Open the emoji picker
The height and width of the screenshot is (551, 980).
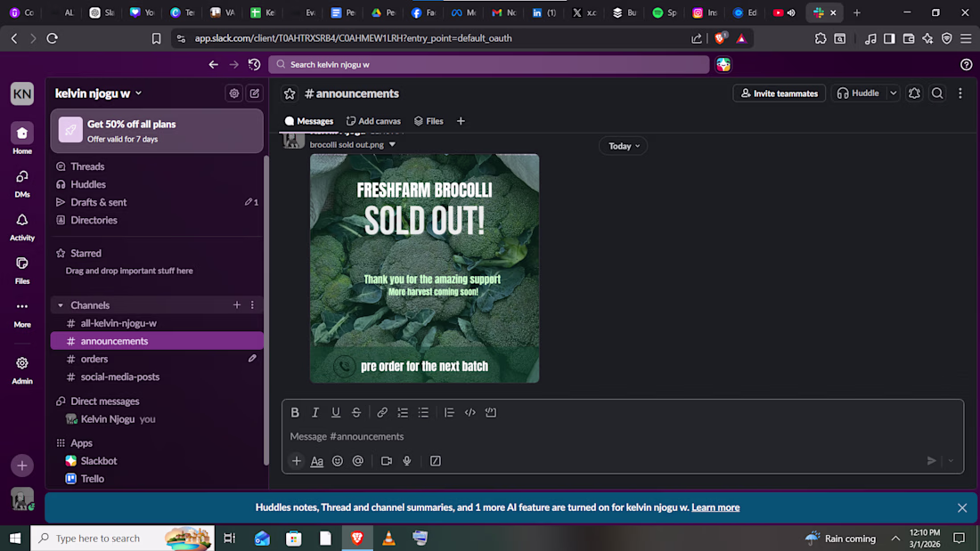(338, 461)
